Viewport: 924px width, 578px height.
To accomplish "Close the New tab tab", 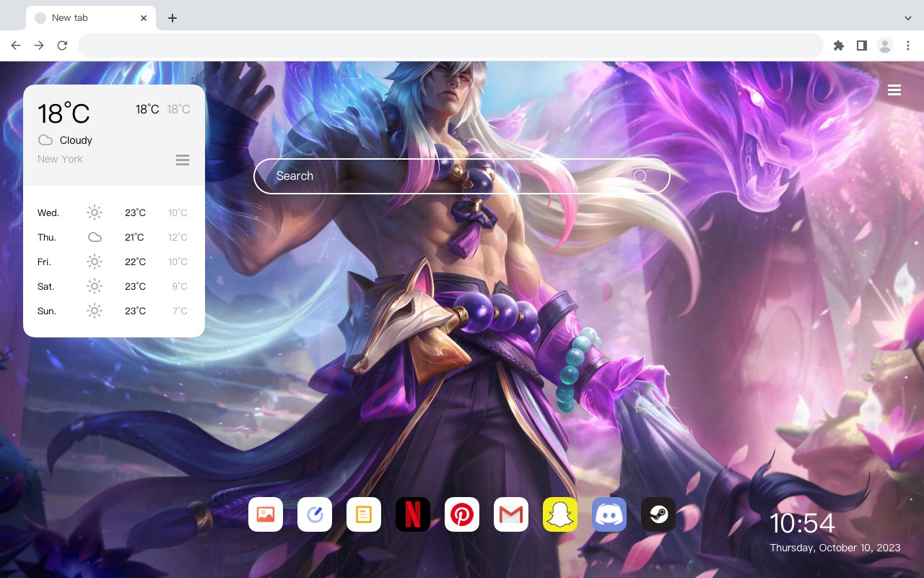I will point(144,18).
